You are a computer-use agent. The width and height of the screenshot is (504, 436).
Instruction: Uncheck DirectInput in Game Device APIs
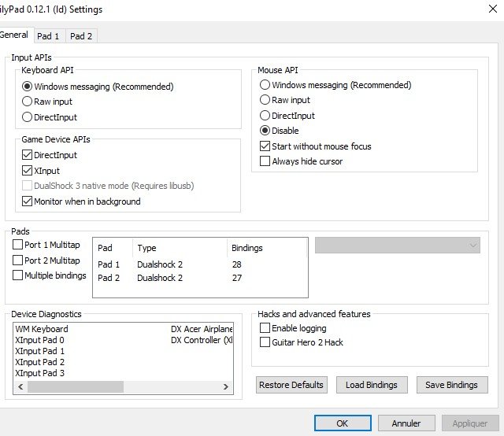click(x=28, y=156)
